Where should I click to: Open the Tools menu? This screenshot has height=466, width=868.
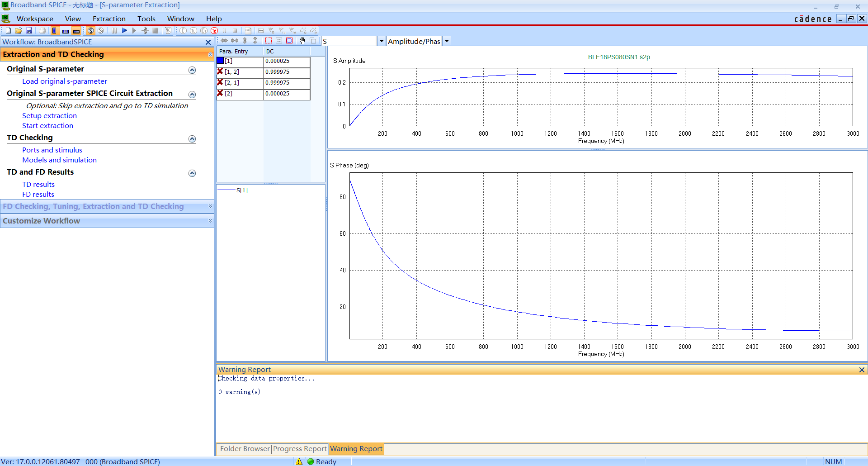pos(146,19)
